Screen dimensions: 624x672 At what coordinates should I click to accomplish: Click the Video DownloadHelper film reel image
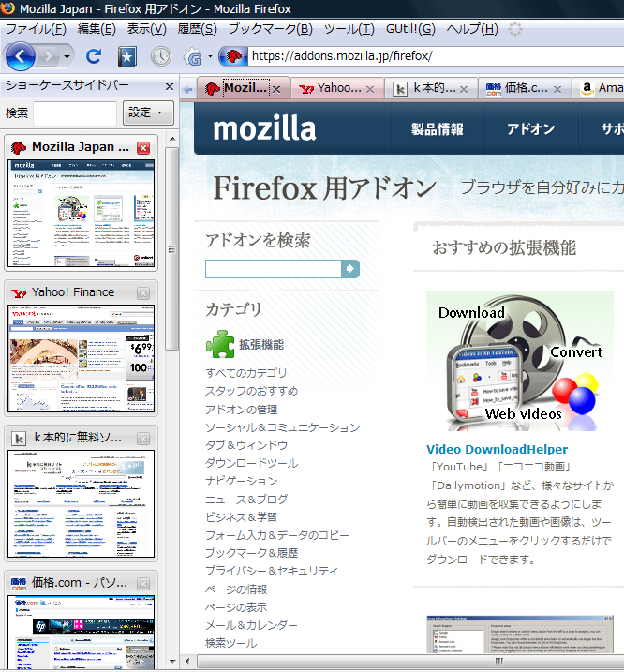pyautogui.click(x=519, y=361)
